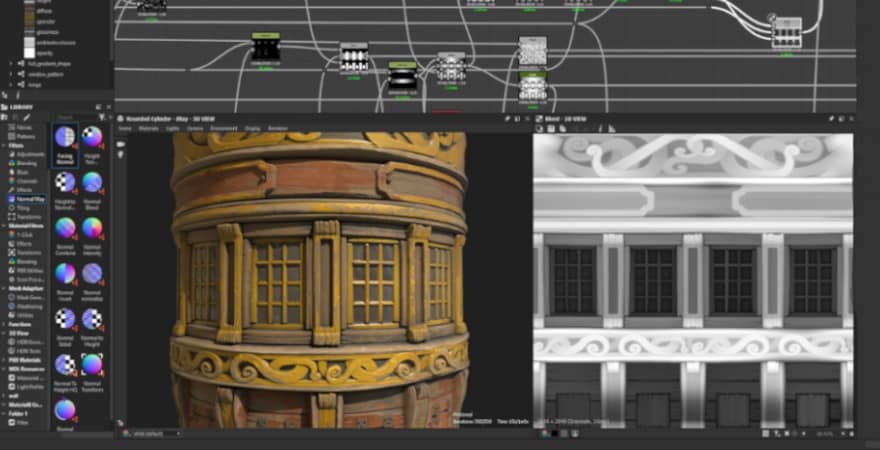Select the Normal Combine library node

click(x=65, y=237)
